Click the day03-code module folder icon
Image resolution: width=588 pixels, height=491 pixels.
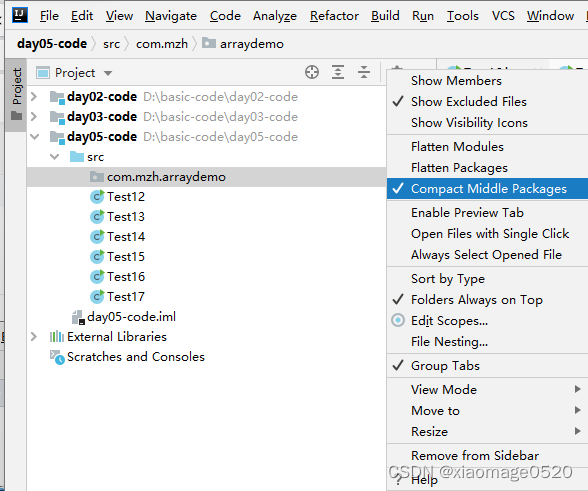pos(57,117)
